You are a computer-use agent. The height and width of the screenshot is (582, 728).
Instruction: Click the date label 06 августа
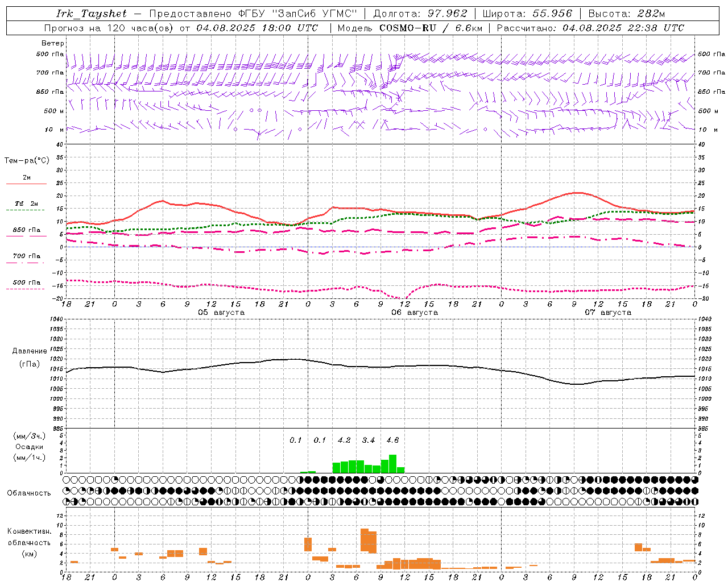pyautogui.click(x=415, y=313)
